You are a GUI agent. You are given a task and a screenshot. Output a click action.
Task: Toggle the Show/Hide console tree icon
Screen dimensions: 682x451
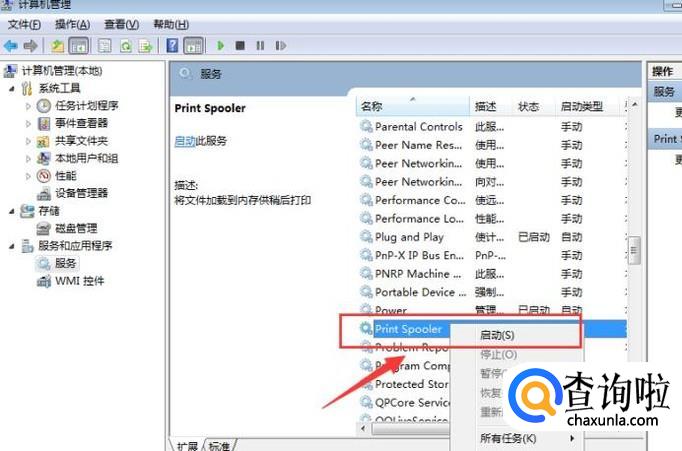pyautogui.click(x=79, y=46)
